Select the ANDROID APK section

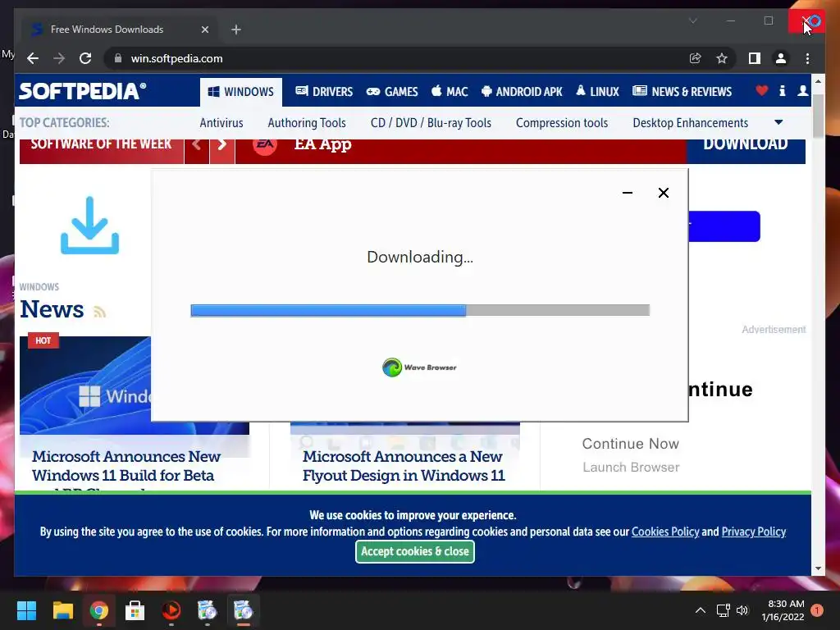522,92
